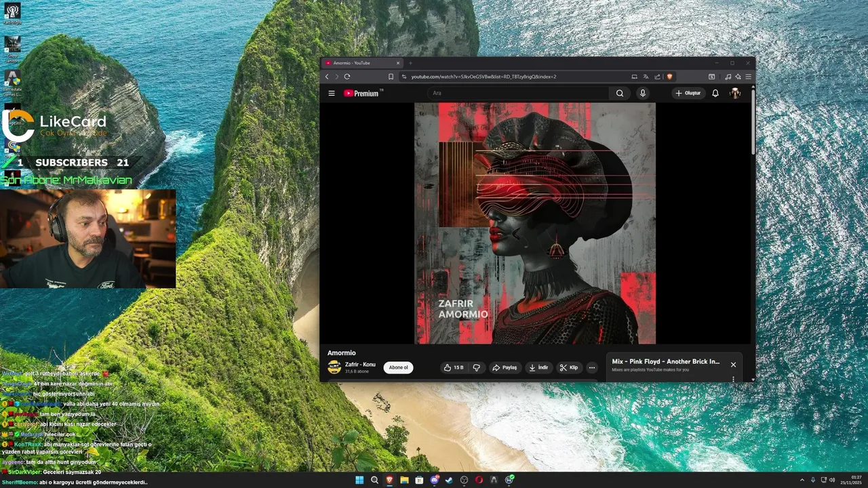Click the translate page icon in address bar
The height and width of the screenshot is (488, 868).
(646, 77)
